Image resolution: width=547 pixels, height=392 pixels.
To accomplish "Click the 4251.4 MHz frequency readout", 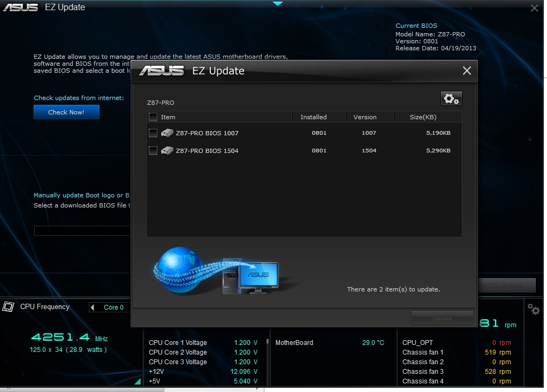I will click(69, 337).
